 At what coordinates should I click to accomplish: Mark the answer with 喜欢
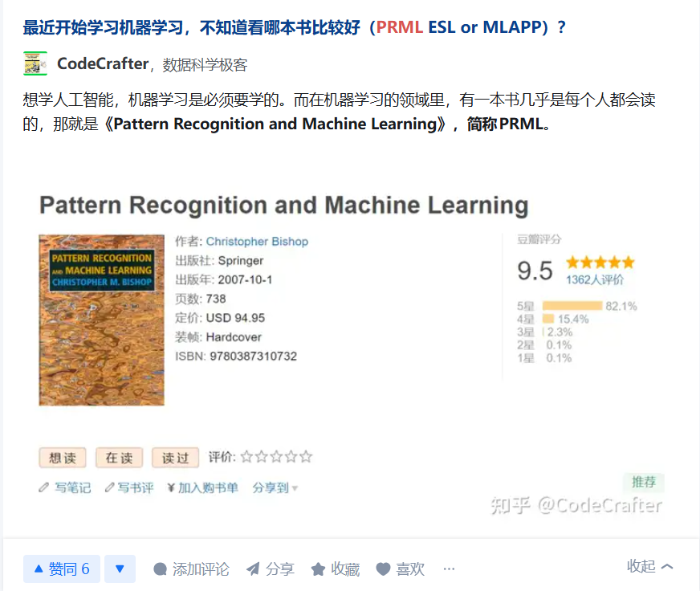(400, 569)
